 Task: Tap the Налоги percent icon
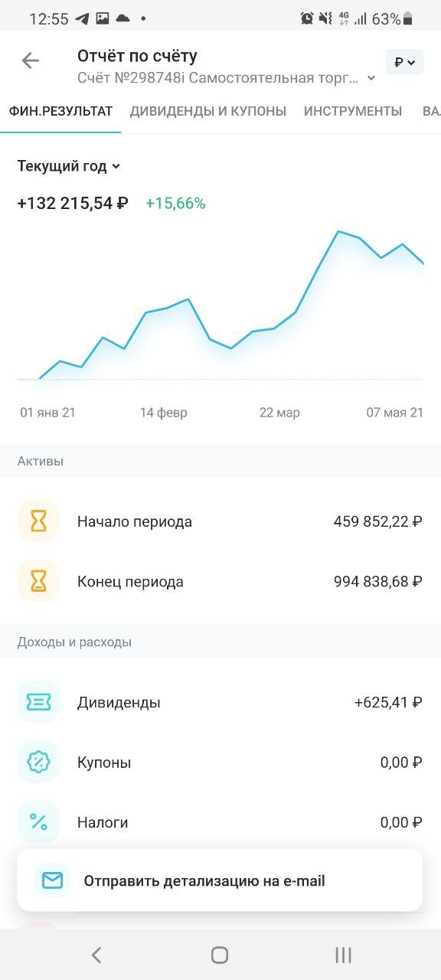pos(38,822)
